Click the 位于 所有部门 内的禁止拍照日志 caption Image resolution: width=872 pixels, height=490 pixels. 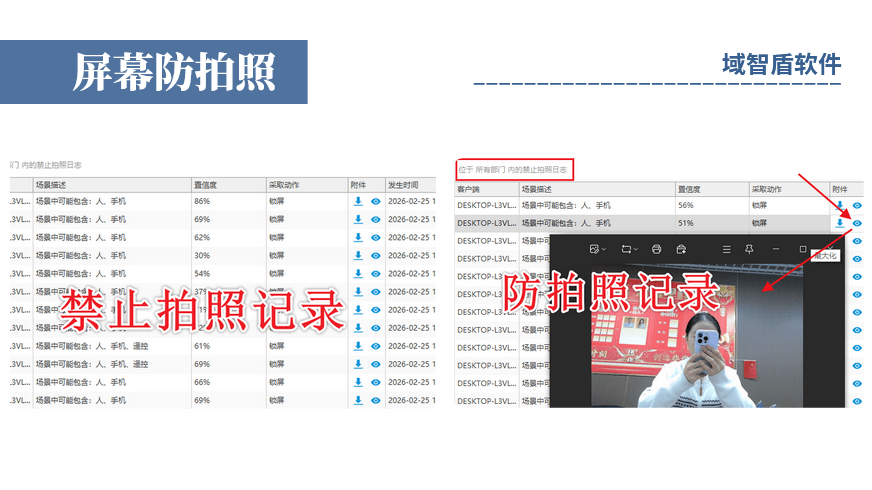[x=513, y=170]
